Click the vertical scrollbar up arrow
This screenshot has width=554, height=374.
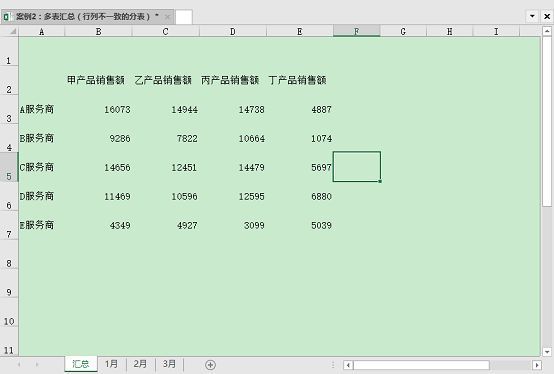pyautogui.click(x=547, y=31)
